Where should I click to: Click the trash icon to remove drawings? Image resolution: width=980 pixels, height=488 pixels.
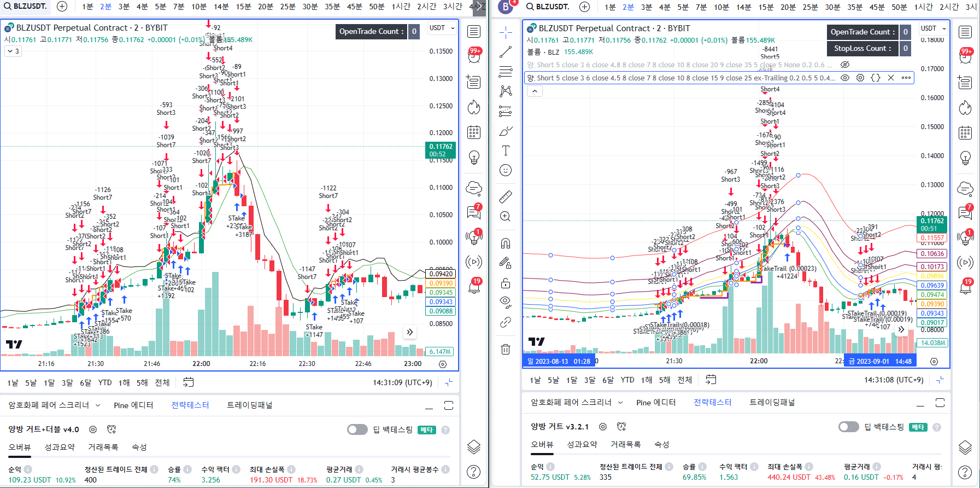pos(506,348)
